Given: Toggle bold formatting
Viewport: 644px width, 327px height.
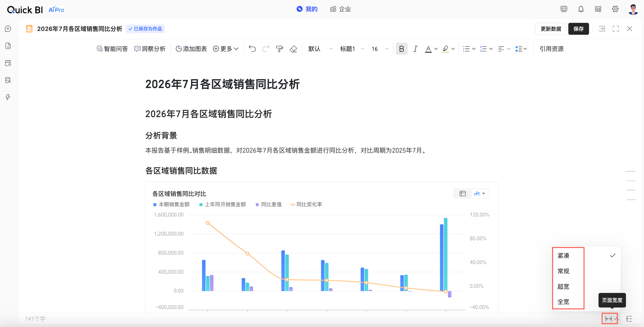Looking at the screenshot, I should pyautogui.click(x=401, y=49).
